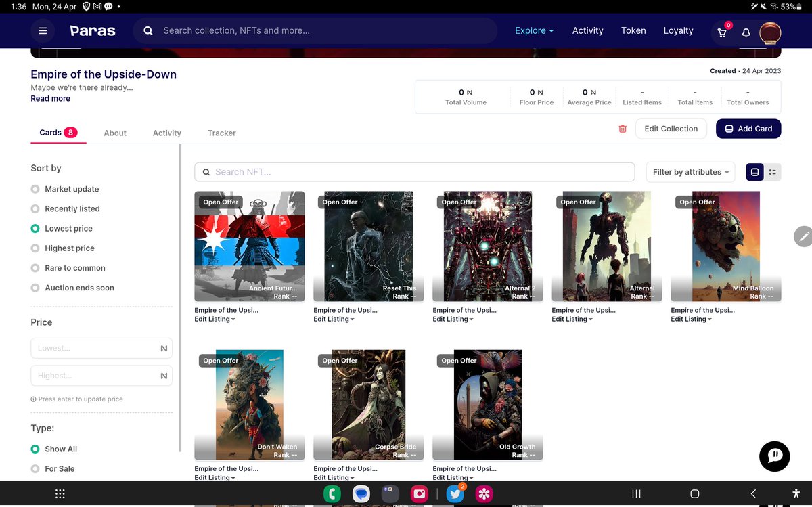This screenshot has width=812, height=507.
Task: Focus the top collection search bar
Action: (315, 30)
